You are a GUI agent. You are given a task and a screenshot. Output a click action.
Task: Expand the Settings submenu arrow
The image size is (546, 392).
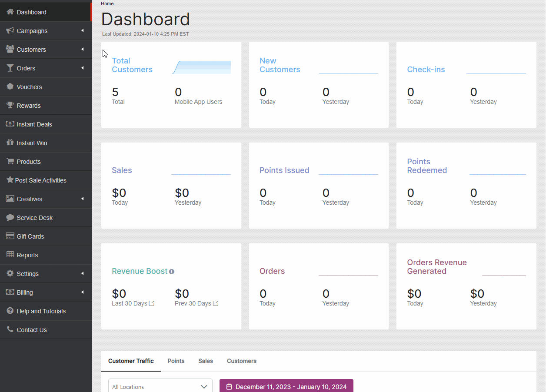coord(83,273)
